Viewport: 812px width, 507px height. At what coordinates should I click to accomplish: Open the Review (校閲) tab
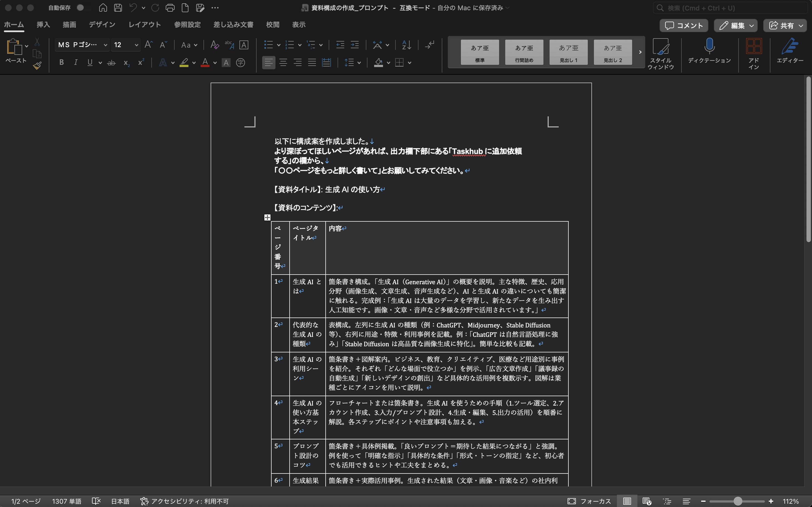pyautogui.click(x=272, y=24)
